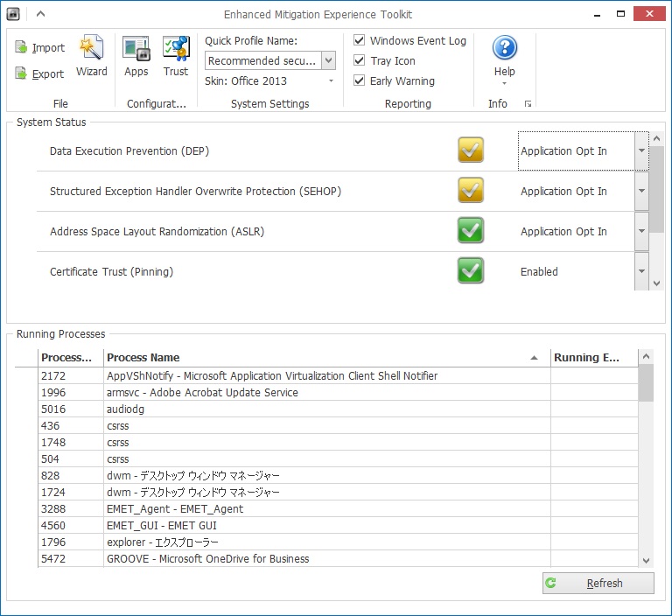The width and height of the screenshot is (672, 616).
Task: Open the Help menu icon
Action: pyautogui.click(x=504, y=47)
